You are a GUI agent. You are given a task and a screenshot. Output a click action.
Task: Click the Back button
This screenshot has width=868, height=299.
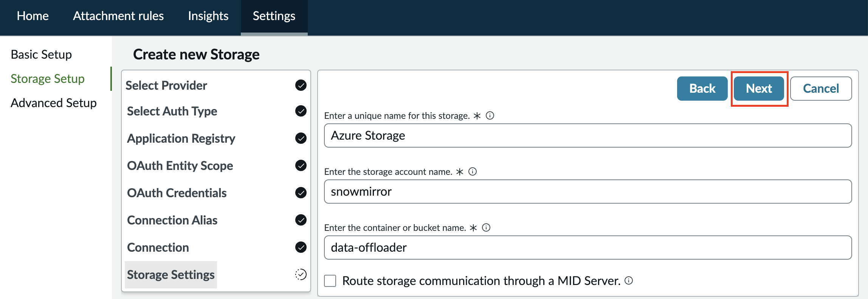(x=702, y=89)
